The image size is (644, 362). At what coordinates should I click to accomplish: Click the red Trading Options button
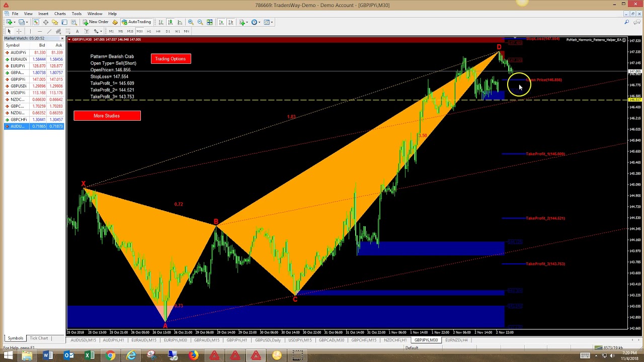(170, 59)
